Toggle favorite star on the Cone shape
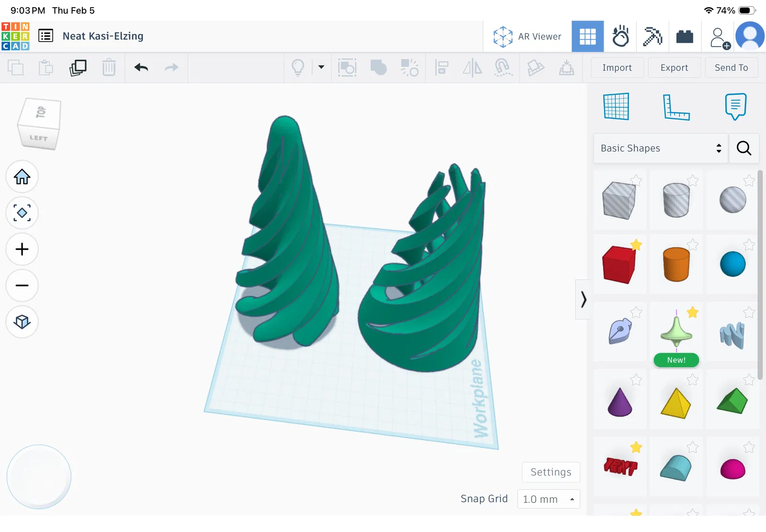 click(x=636, y=380)
